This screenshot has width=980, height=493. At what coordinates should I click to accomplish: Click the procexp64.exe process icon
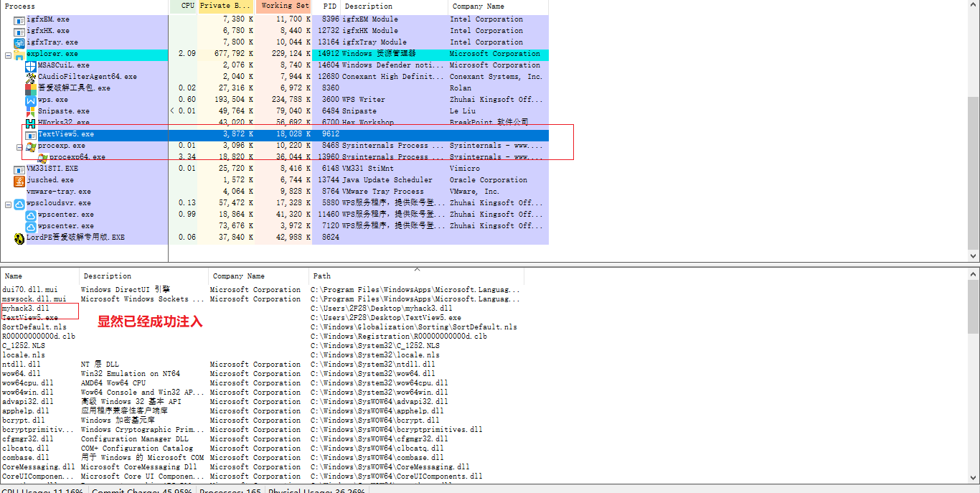42,157
